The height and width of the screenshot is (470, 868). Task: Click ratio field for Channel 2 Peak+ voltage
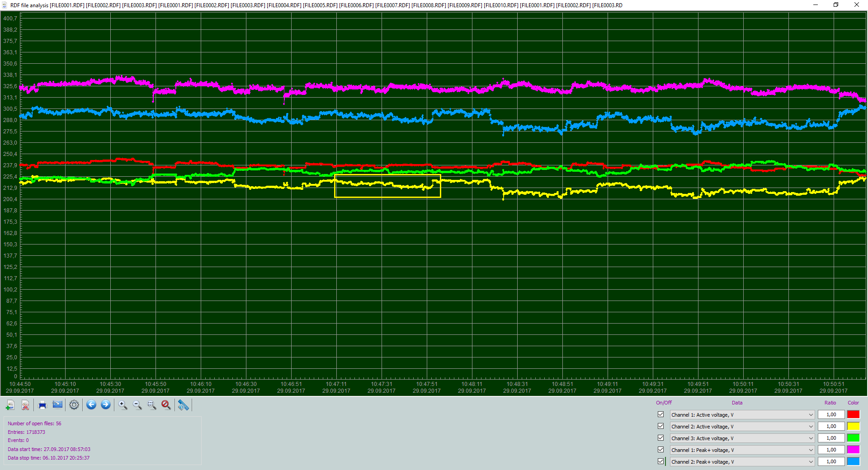[831, 461]
